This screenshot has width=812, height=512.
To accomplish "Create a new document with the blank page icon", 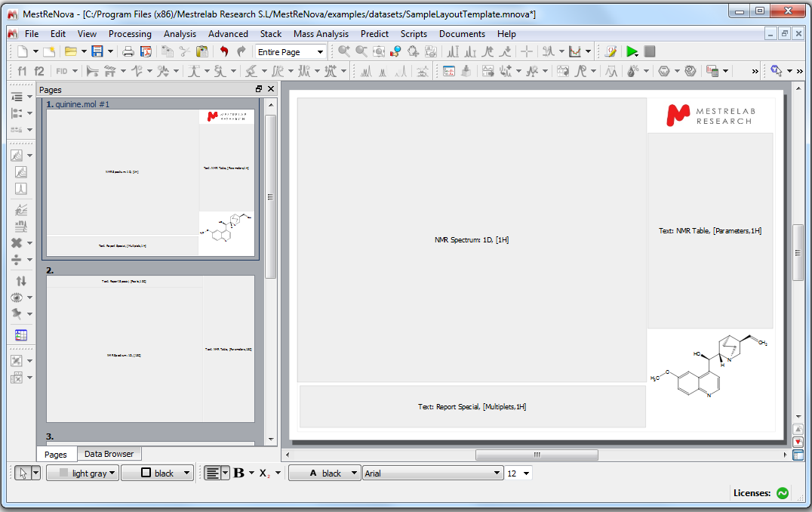I will point(23,51).
